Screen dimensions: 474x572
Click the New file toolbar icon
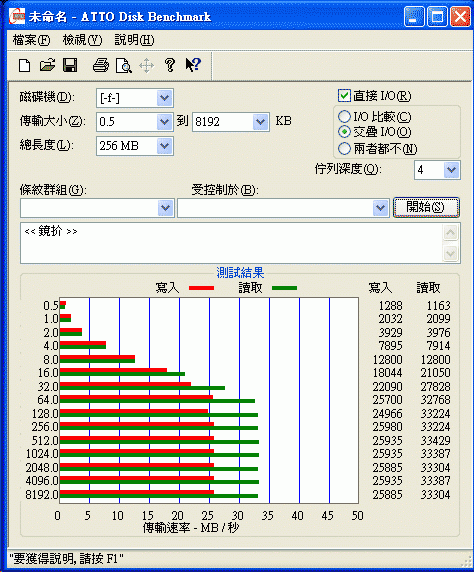(x=24, y=66)
